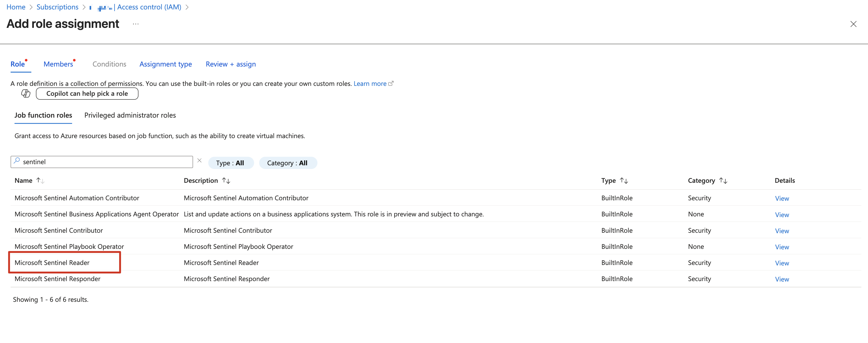Image resolution: width=868 pixels, height=343 pixels.
Task: Switch to the Members tab
Action: point(58,64)
